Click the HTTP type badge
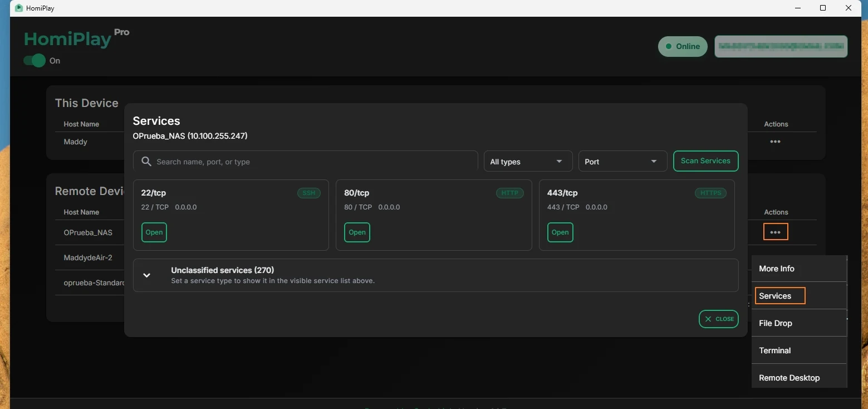This screenshot has width=868, height=409. coord(509,193)
